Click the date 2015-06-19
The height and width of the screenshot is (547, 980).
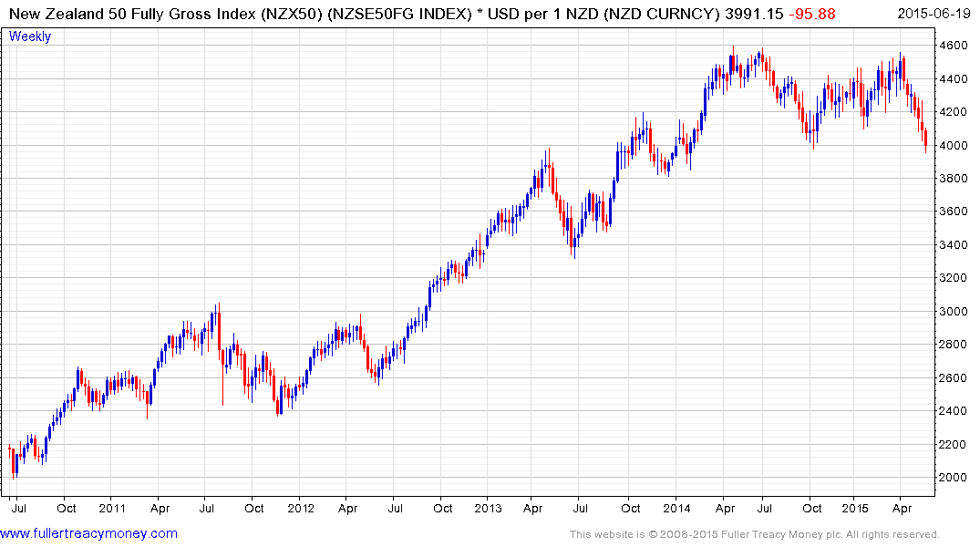[934, 14]
